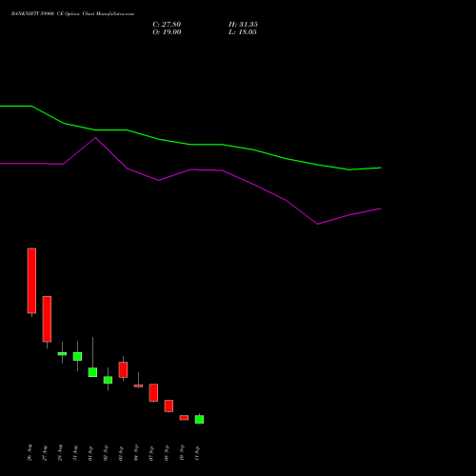Select the 02 Sep date label
This screenshot has width=476, height=476.
click(x=106, y=453)
